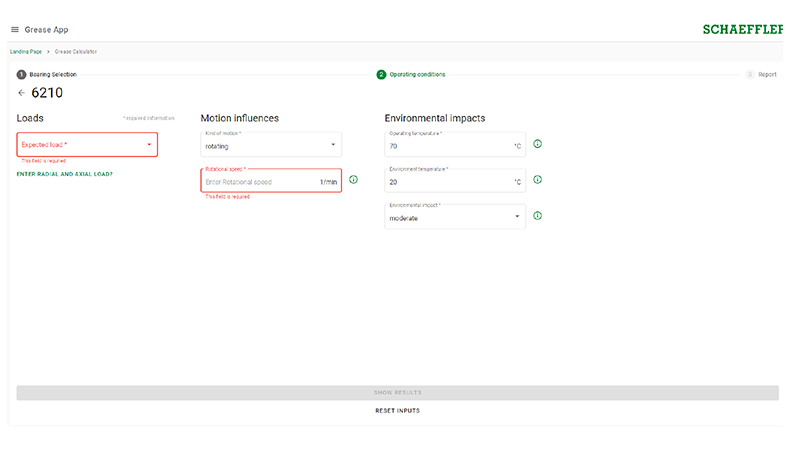Click the info icon beside Environment temperature
The width and height of the screenshot is (800, 450).
pos(537,180)
